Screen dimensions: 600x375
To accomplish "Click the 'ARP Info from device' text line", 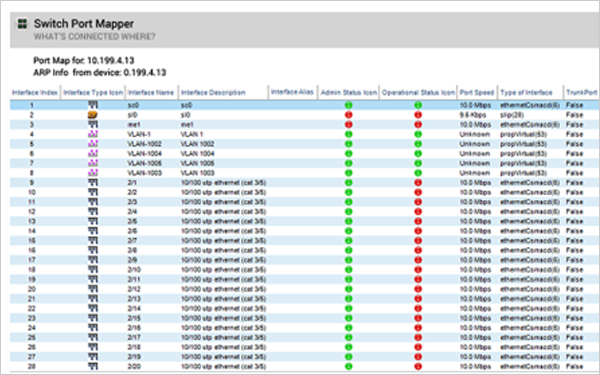I will [99, 72].
